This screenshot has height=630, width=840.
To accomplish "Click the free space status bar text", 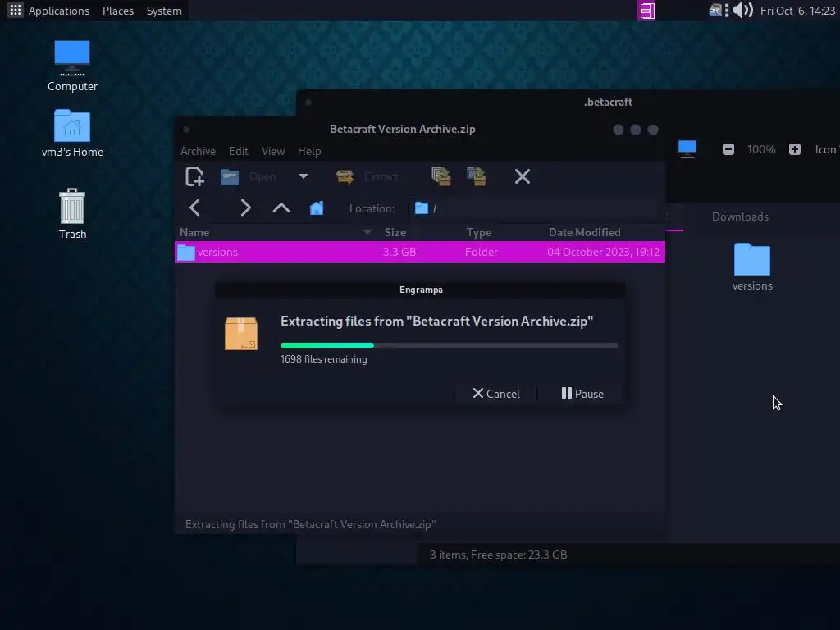I will [x=498, y=555].
